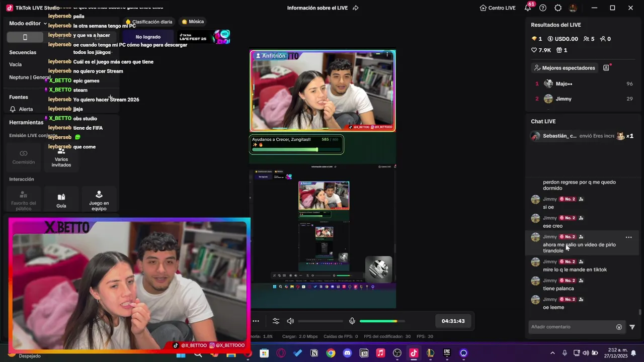Click the 04:31:43 live timer

(453, 321)
